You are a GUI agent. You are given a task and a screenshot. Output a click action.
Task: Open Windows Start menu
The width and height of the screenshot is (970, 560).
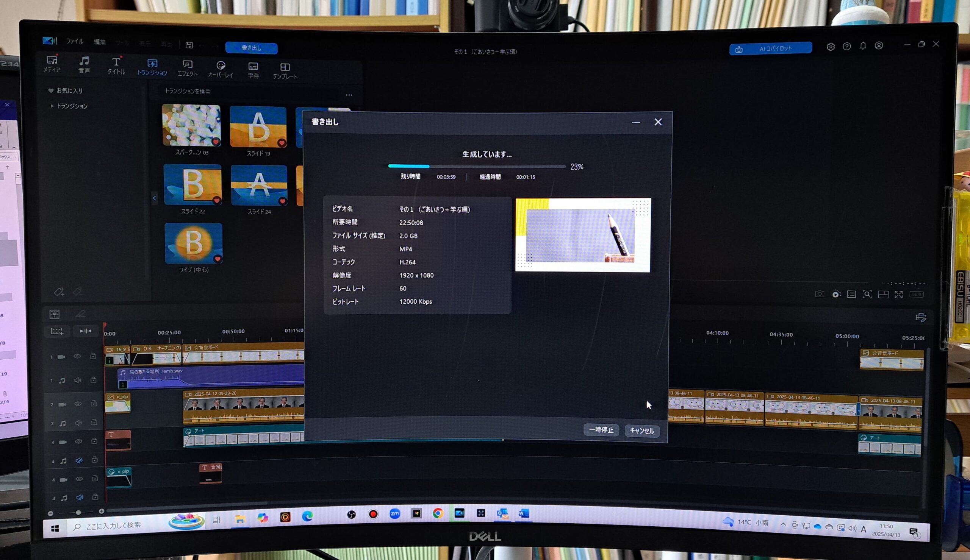click(x=55, y=529)
